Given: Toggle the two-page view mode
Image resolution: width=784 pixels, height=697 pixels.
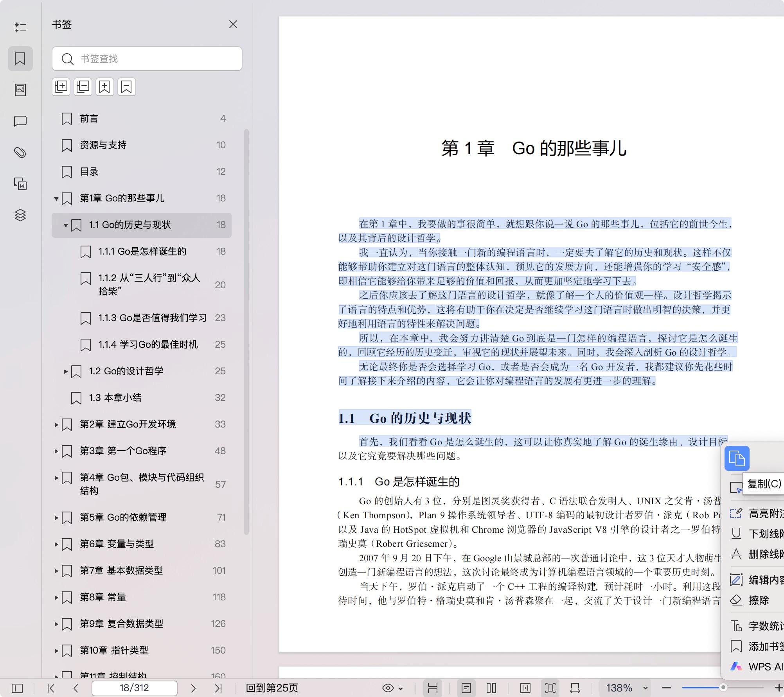Looking at the screenshot, I should (x=491, y=688).
